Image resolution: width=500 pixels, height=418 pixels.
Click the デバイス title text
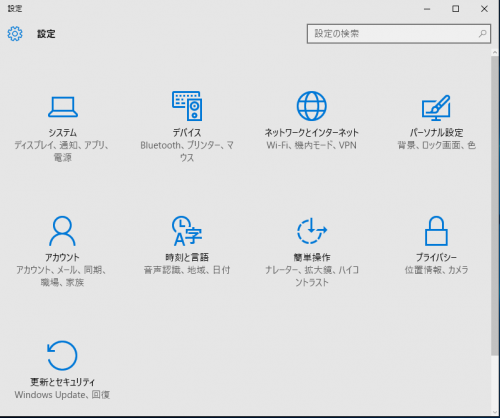click(187, 133)
